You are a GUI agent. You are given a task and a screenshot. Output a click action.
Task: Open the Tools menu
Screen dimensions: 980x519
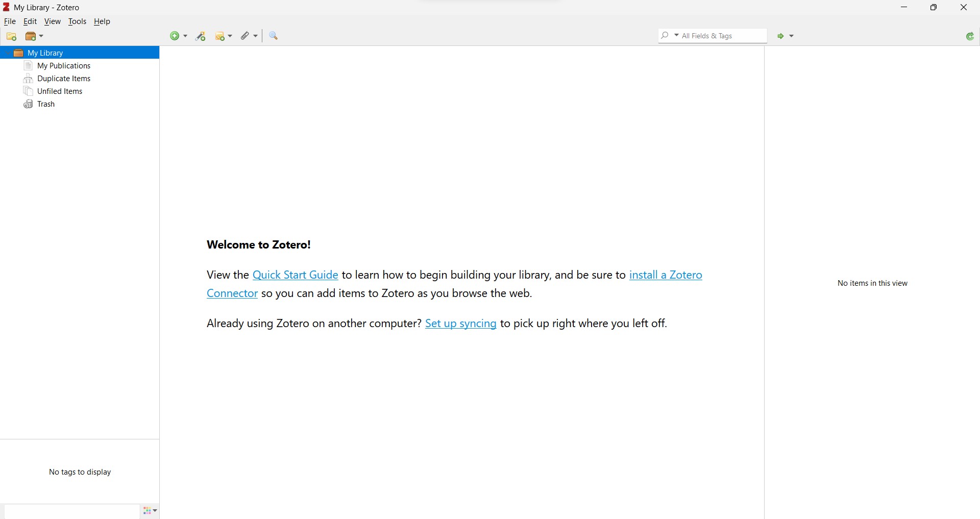(77, 22)
